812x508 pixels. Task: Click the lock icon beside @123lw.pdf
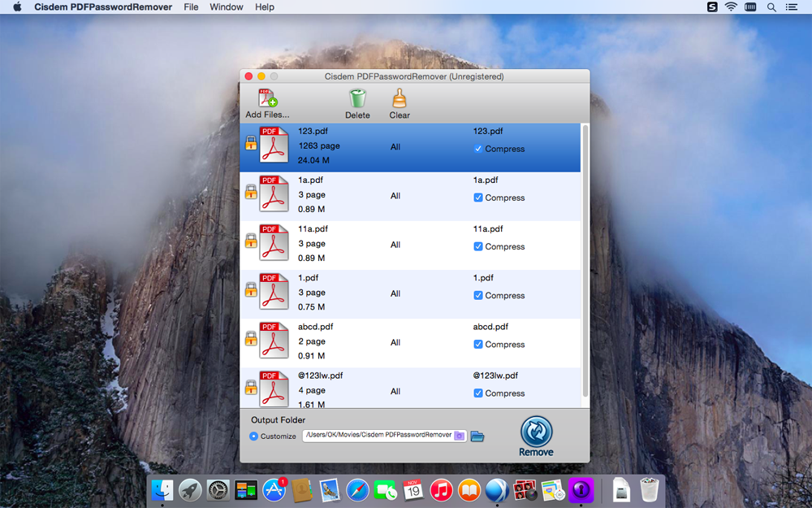(x=251, y=387)
